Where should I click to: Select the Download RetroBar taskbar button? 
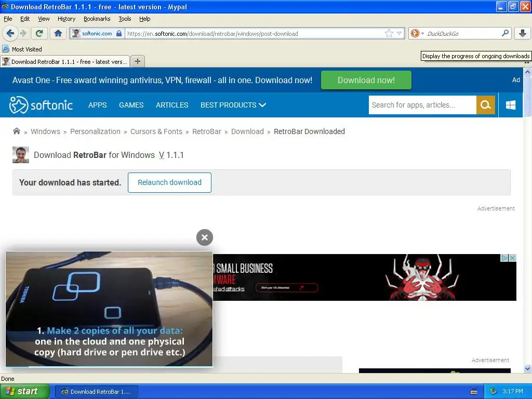click(96, 392)
